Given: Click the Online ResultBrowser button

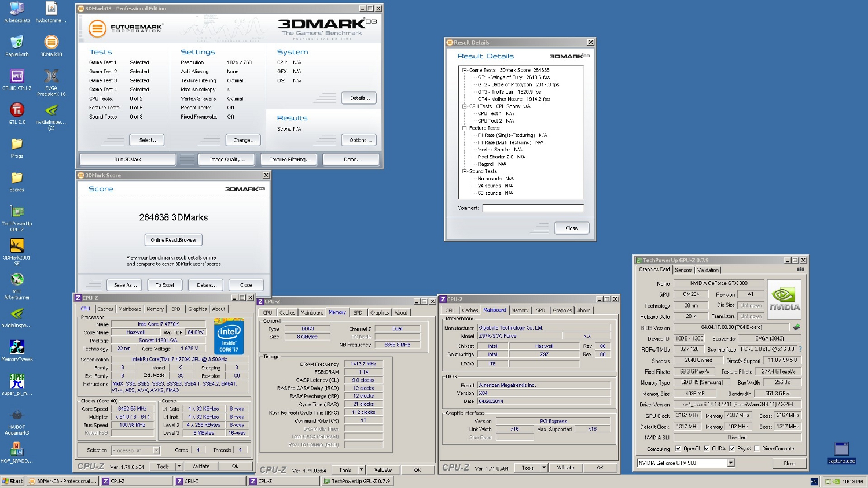Looking at the screenshot, I should tap(174, 240).
